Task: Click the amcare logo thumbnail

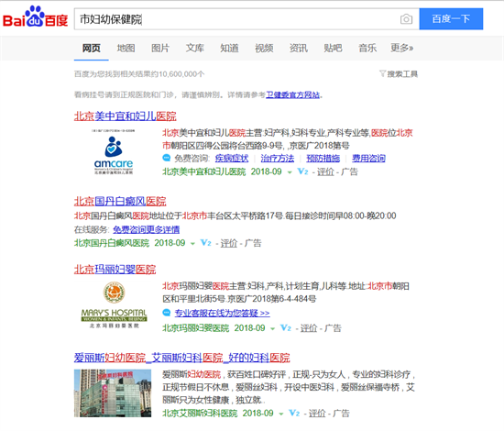Action: [113, 152]
